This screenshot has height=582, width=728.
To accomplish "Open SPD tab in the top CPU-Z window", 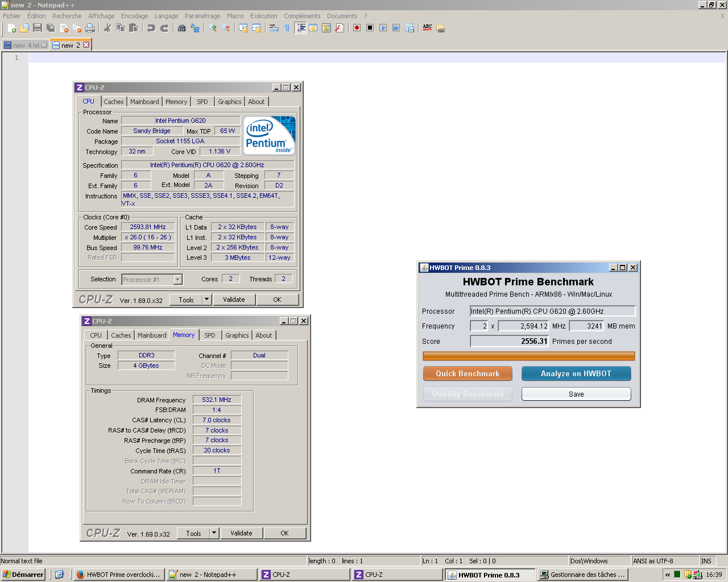I will (x=202, y=102).
